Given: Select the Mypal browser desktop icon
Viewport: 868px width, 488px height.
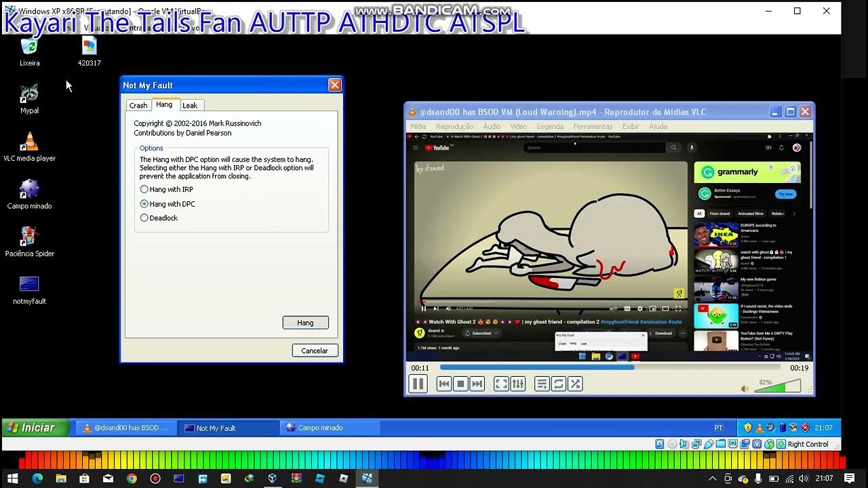Looking at the screenshot, I should coord(29,100).
